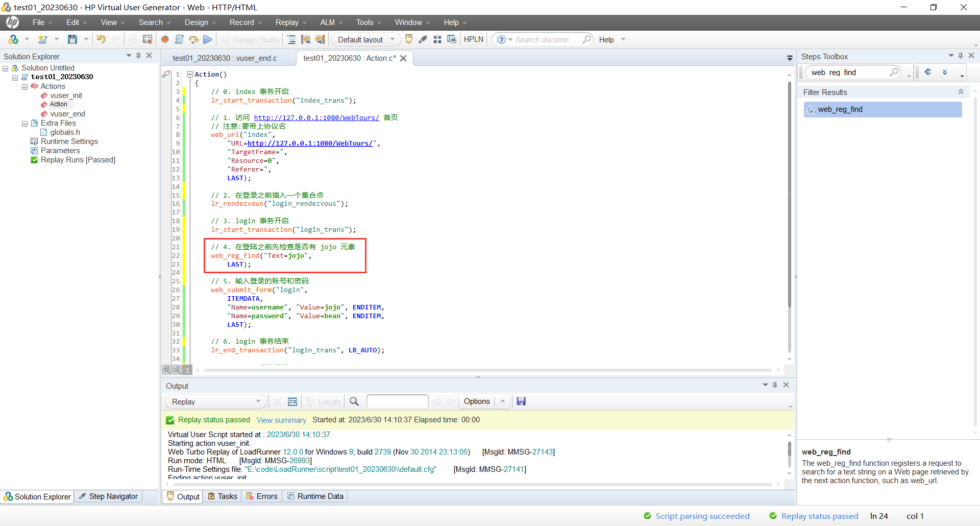Image resolution: width=980 pixels, height=526 pixels.
Task: Switch to the Errors tab
Action: click(262, 496)
